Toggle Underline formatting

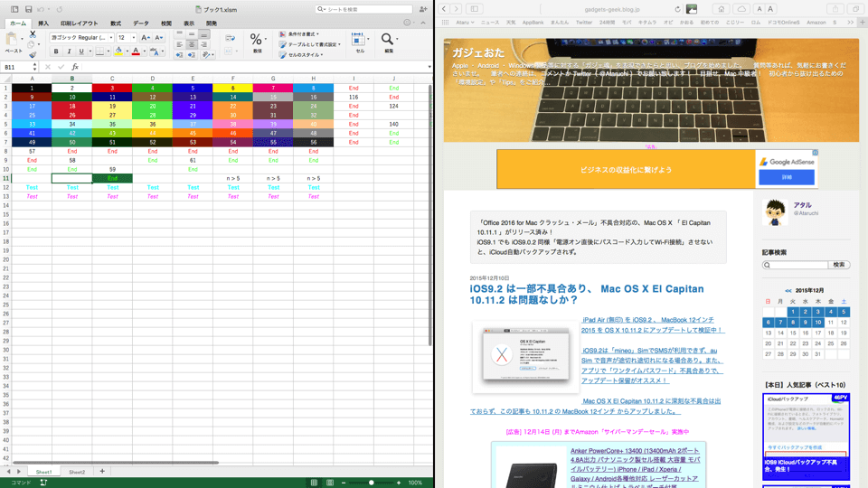point(81,52)
